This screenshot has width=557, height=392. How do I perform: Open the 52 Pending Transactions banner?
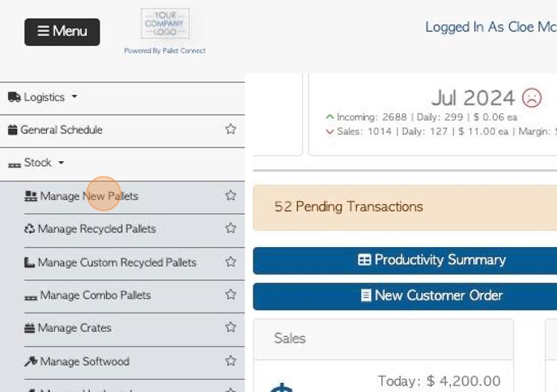point(405,207)
